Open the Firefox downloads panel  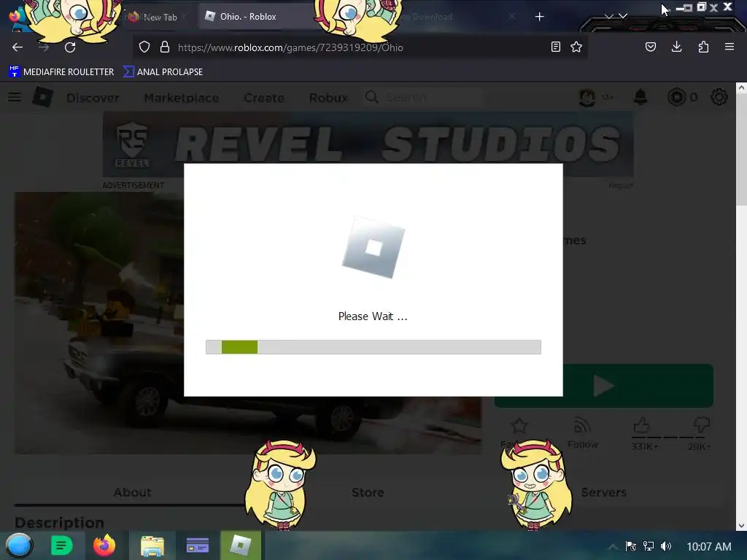pyautogui.click(x=676, y=47)
